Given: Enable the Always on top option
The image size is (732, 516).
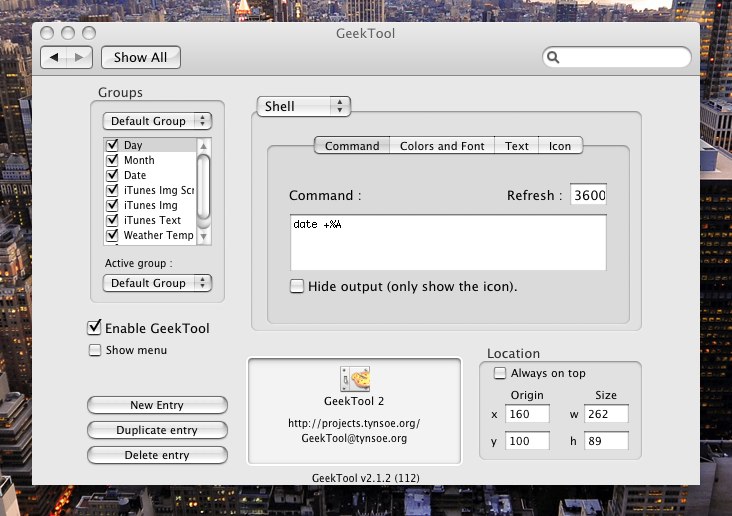Looking at the screenshot, I should pos(500,373).
